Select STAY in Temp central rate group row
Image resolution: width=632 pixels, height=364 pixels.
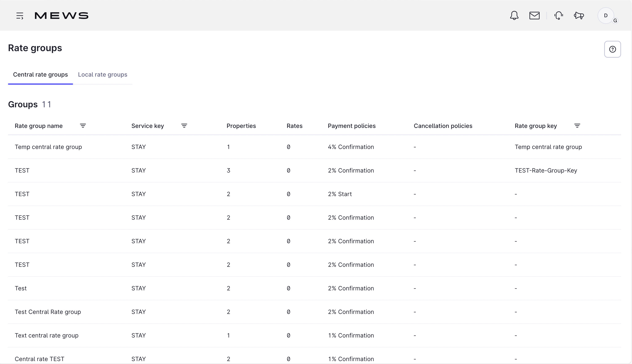(x=139, y=147)
